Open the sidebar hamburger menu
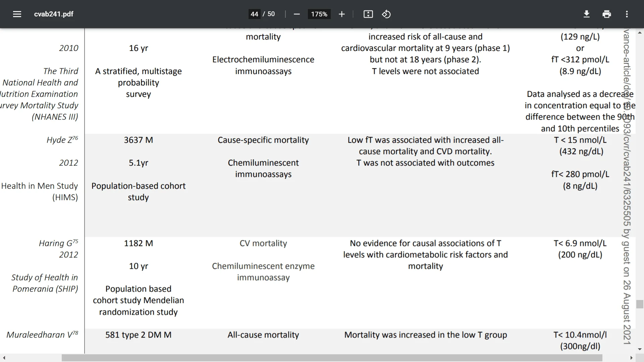This screenshot has height=362, width=644. pos(17,14)
